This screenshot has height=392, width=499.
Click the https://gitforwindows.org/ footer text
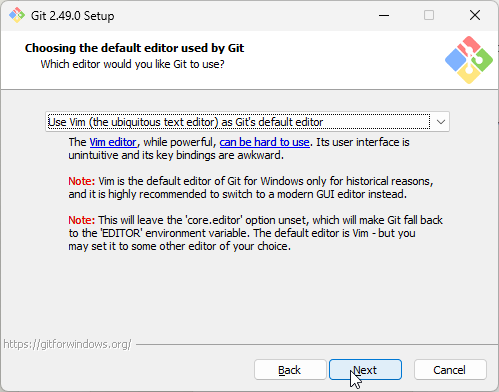pos(67,344)
